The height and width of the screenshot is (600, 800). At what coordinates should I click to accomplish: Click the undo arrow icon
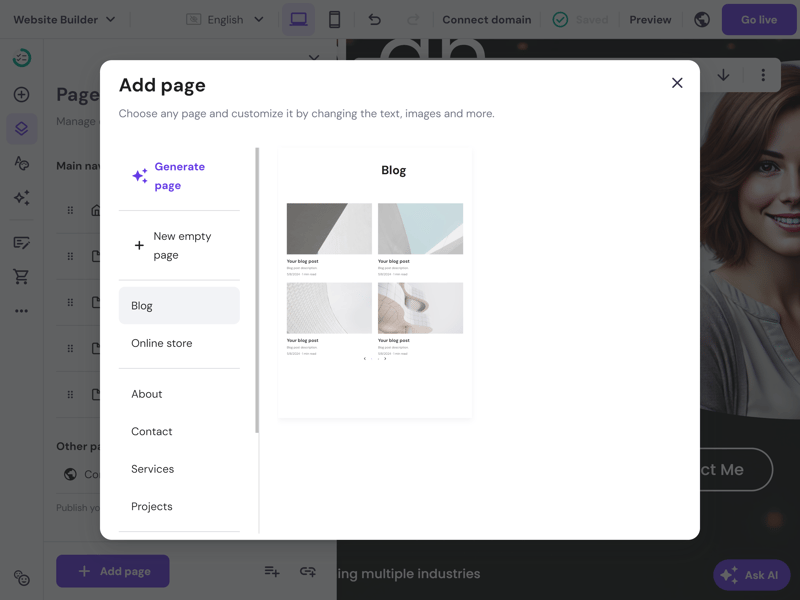point(374,19)
